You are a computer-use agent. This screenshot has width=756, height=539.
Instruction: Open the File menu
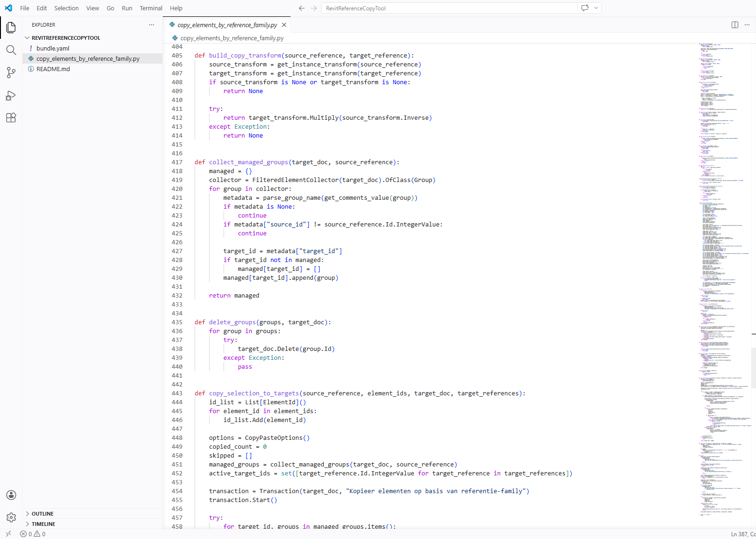[x=25, y=8]
